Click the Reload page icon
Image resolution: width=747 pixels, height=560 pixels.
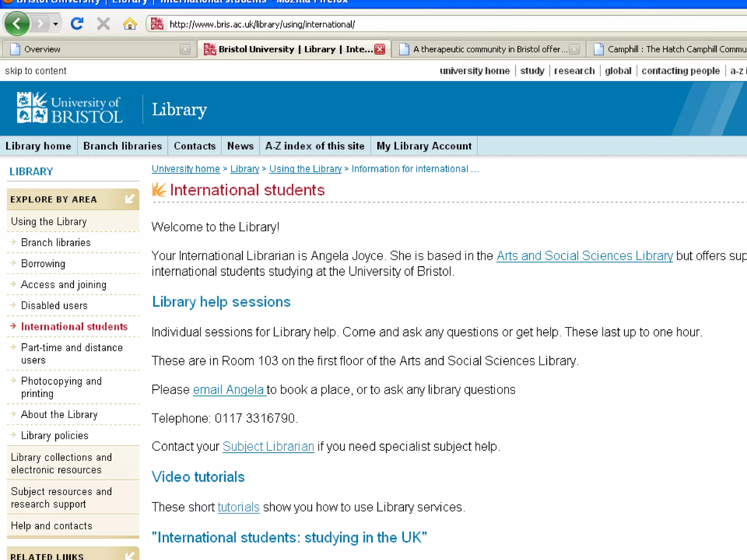(x=77, y=24)
